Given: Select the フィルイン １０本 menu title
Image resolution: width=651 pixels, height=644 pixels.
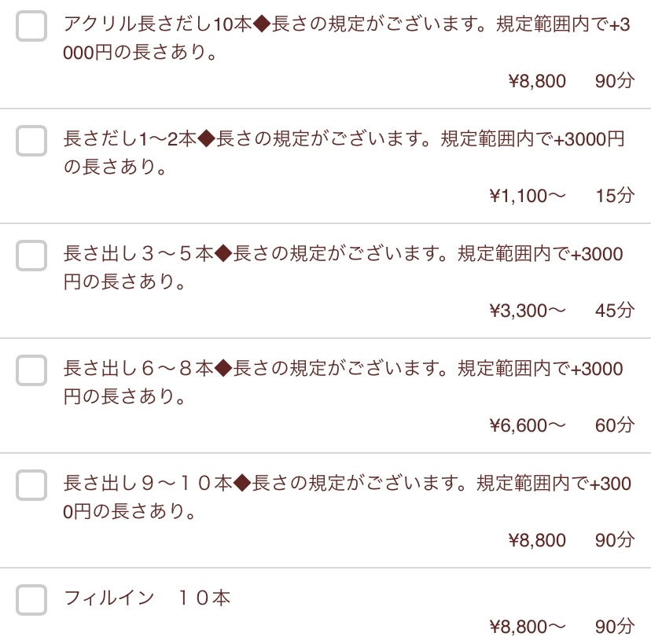Looking at the screenshot, I should (x=145, y=598).
